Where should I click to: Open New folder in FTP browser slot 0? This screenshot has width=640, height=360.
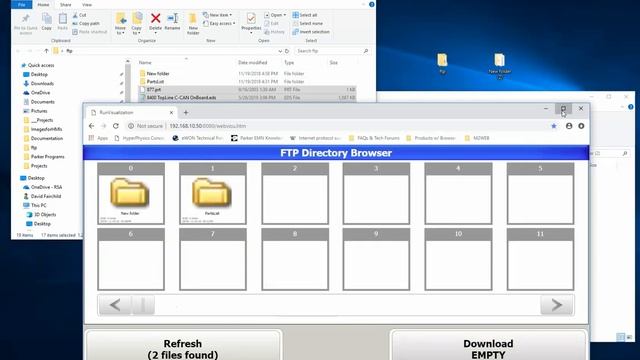(131, 194)
